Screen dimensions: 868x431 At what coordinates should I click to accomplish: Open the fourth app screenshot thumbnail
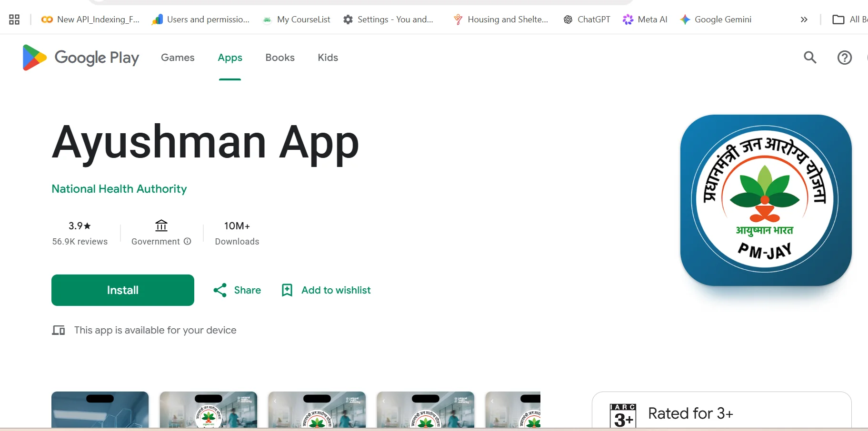tap(426, 410)
